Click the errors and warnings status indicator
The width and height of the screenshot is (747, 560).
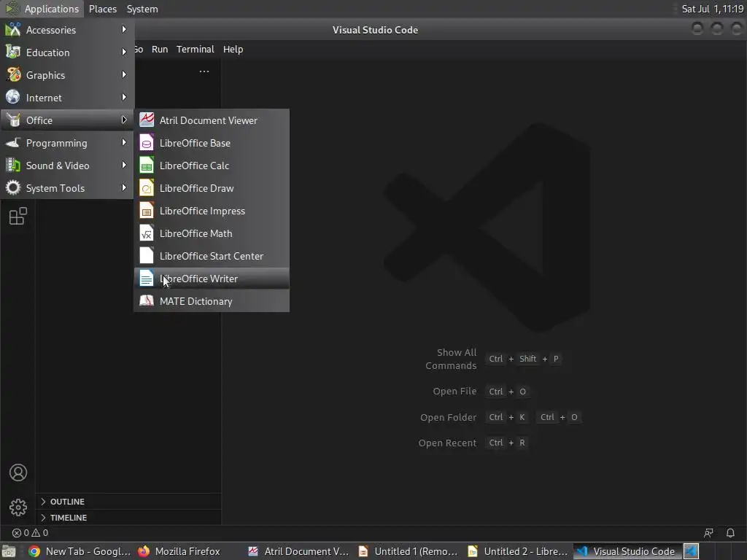click(x=30, y=533)
